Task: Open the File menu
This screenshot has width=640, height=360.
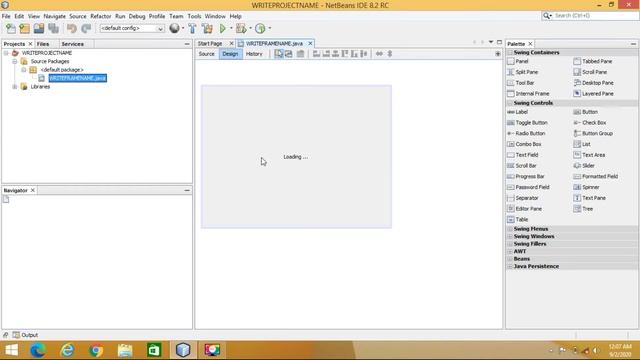Action: [x=6, y=16]
